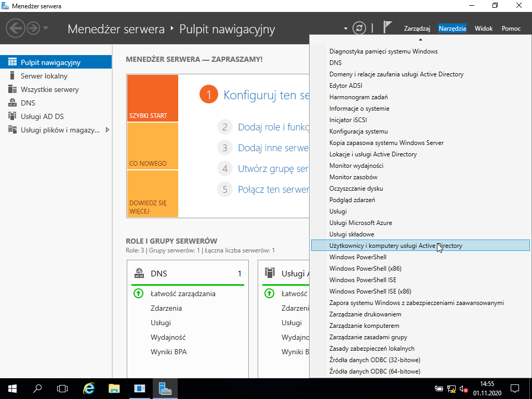Open Usługi in DNS tile

pyautogui.click(x=161, y=323)
